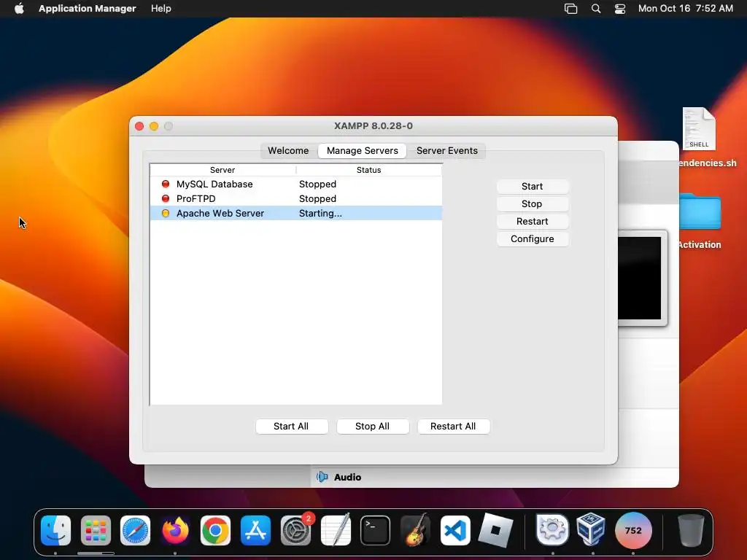
Task: Open the Help menu
Action: 161,9
